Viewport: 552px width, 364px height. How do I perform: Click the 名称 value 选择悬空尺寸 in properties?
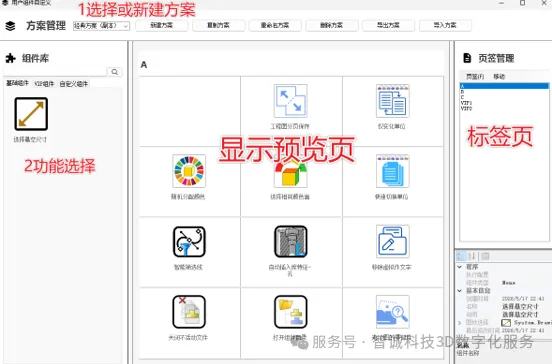pyautogui.click(x=520, y=307)
